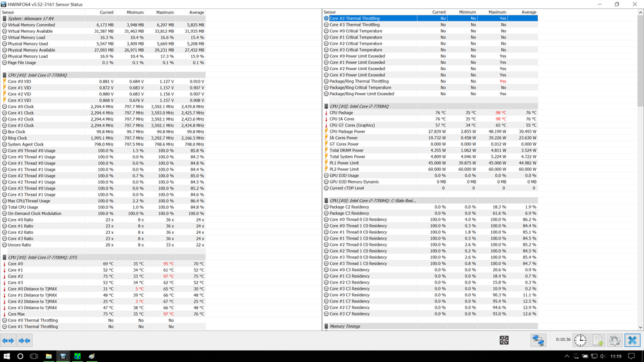Open the remote network monitoring icon
Viewport: 644px width, 362px height.
coord(538,340)
